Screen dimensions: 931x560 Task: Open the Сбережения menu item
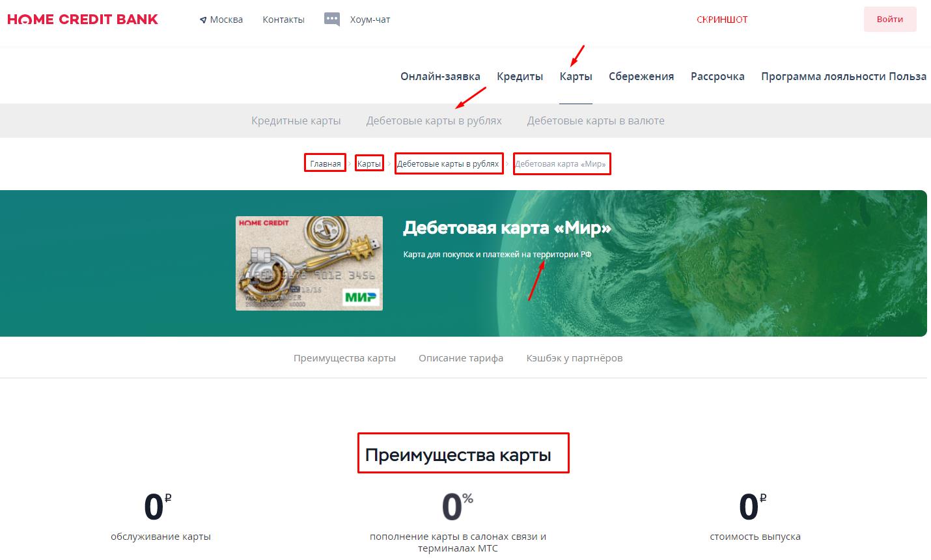pyautogui.click(x=641, y=76)
